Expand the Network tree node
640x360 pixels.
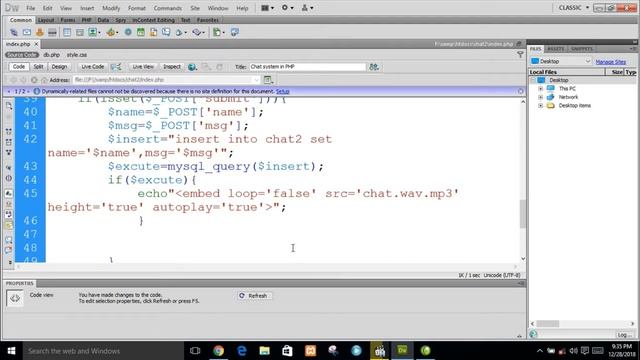(540, 97)
